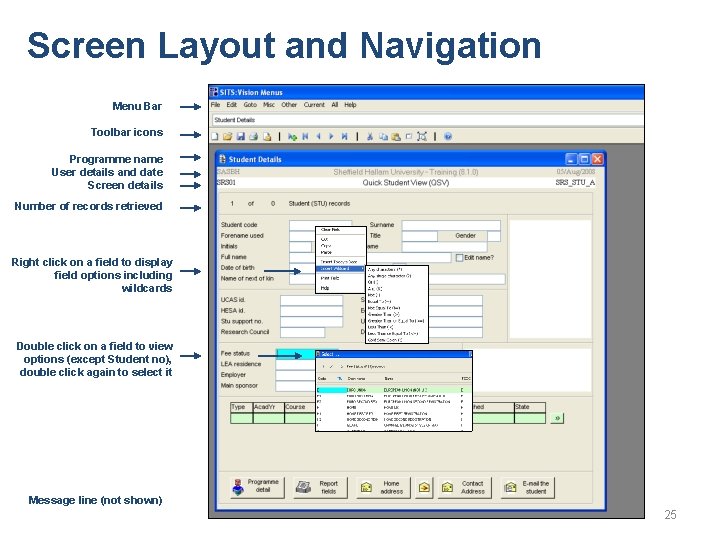This screenshot has width=720, height=540.
Task: Click the Print toolbar icon
Action: [x=253, y=136]
